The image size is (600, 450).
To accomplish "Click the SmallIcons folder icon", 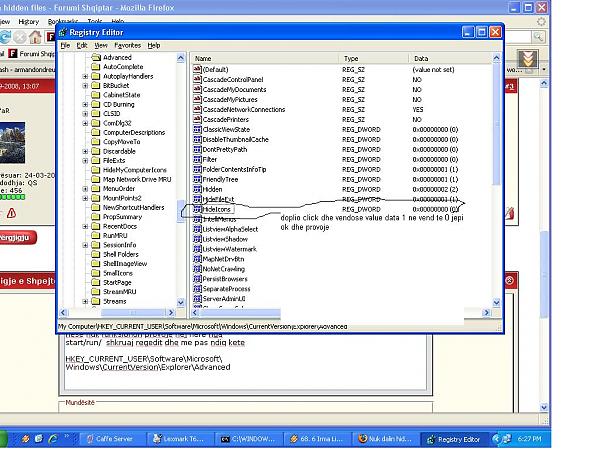I will pos(96,273).
